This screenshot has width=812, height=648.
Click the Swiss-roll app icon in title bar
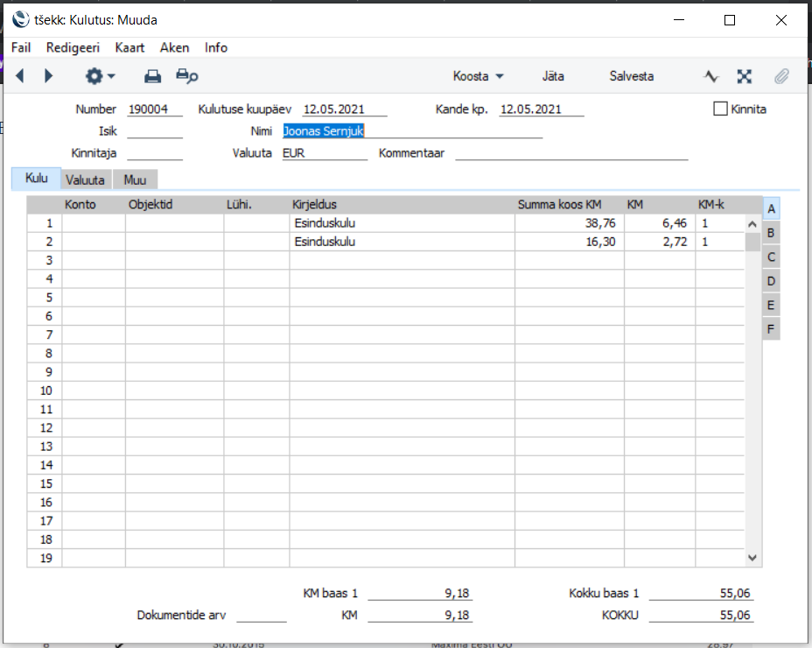pos(21,19)
